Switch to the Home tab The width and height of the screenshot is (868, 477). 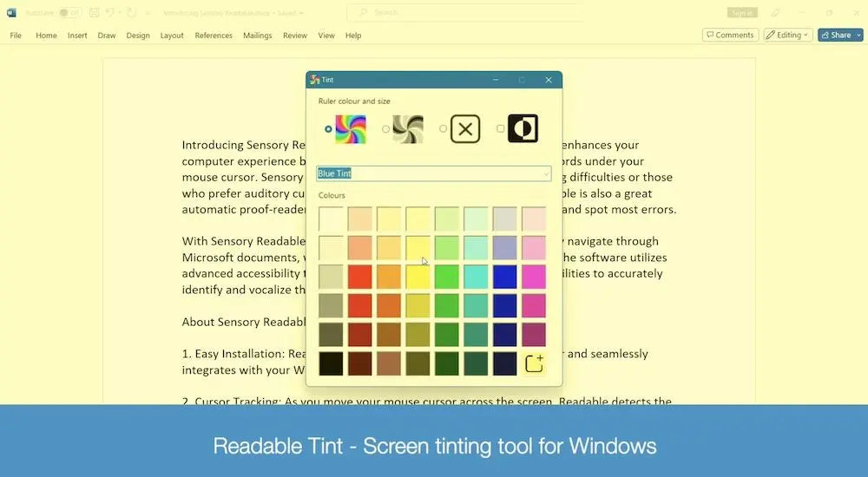[x=47, y=36]
